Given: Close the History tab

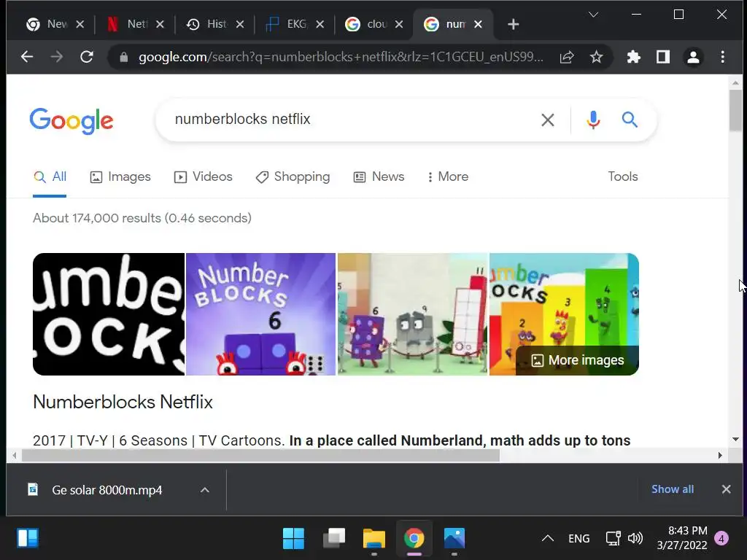Looking at the screenshot, I should click(240, 24).
